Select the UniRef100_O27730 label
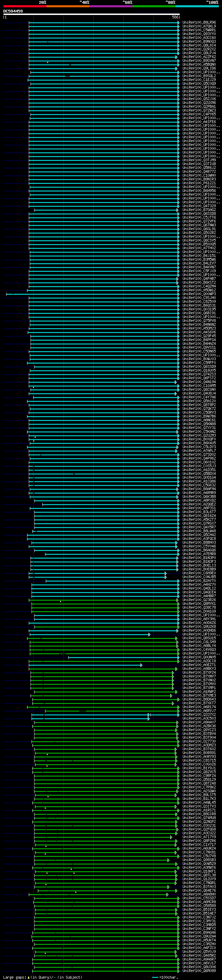 coord(199,741)
